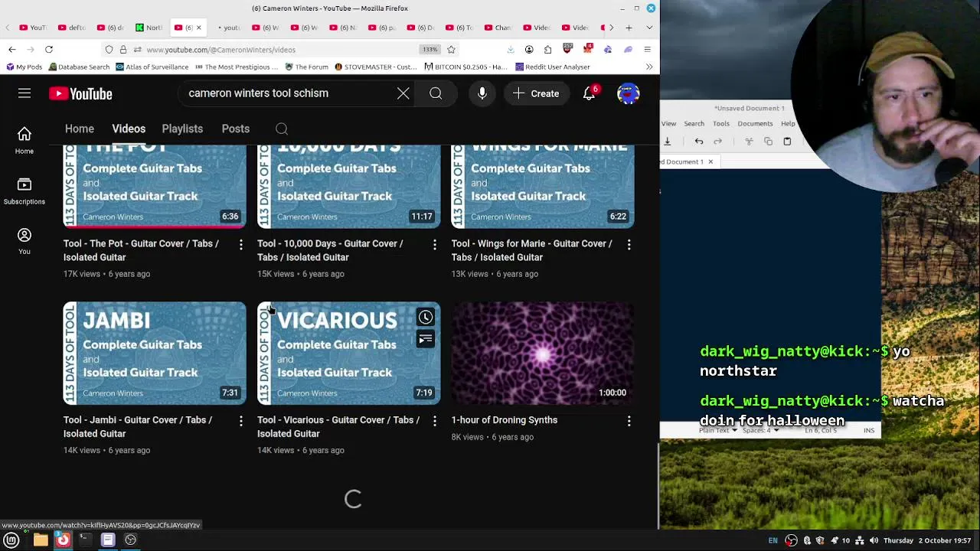This screenshot has width=980, height=551.
Task: Open the file manager from the taskbar
Action: click(x=41, y=540)
